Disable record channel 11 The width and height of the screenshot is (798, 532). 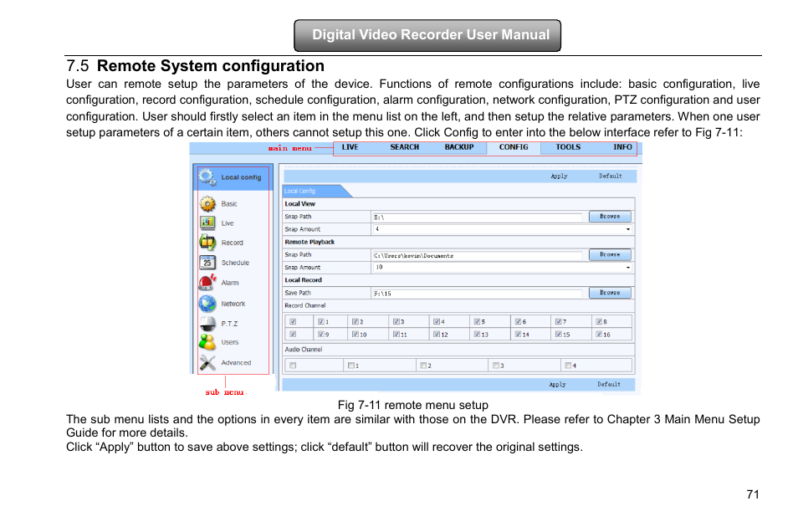396,334
